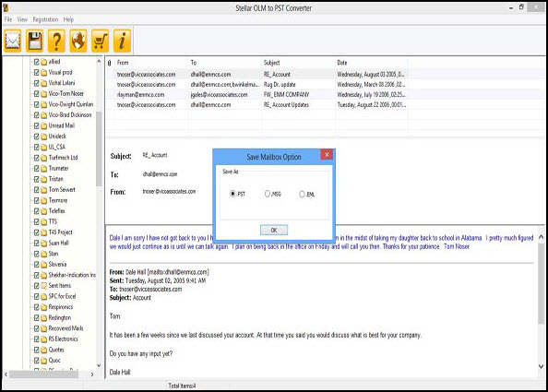
Task: Click the message body scroll down arrow
Action: (x=541, y=366)
